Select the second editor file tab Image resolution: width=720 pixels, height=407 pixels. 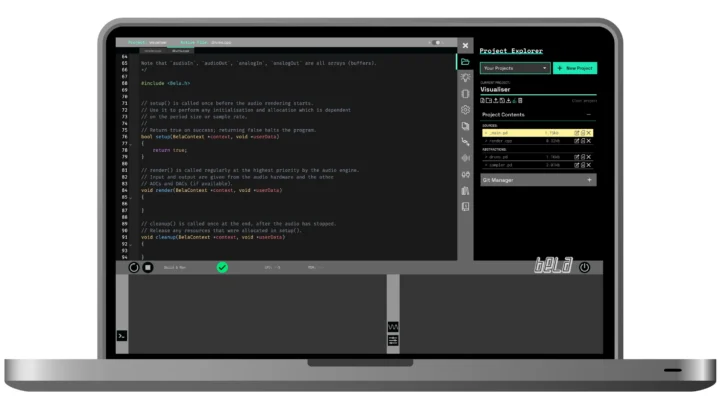click(181, 50)
